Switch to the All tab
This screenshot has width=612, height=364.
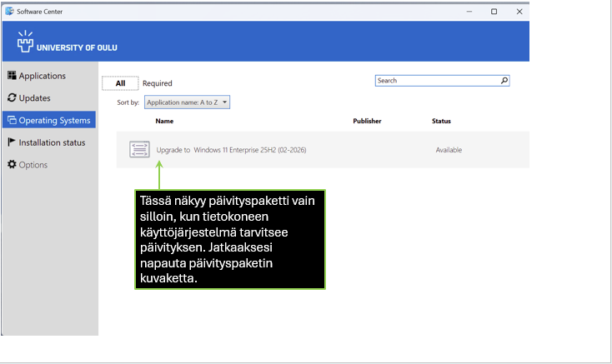tap(120, 83)
